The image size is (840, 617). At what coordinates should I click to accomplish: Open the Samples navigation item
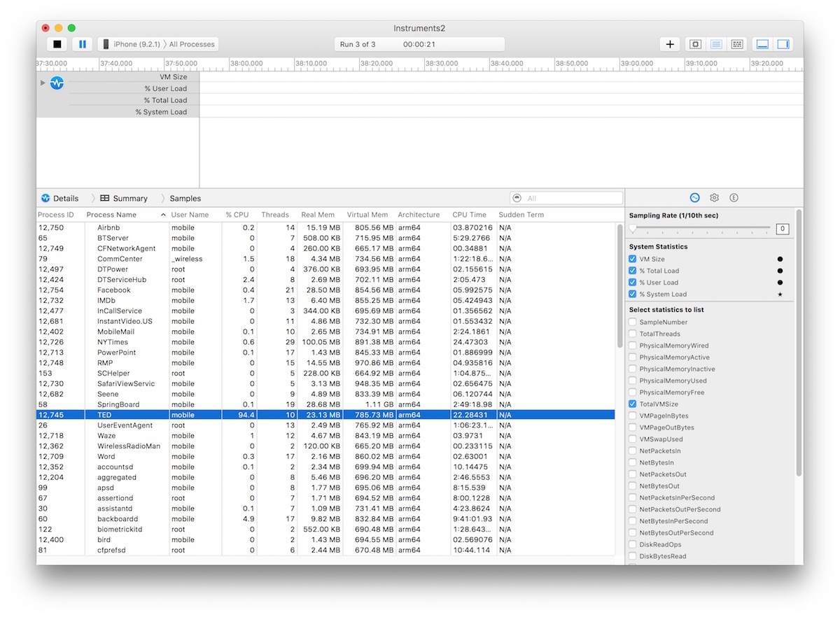click(x=185, y=198)
